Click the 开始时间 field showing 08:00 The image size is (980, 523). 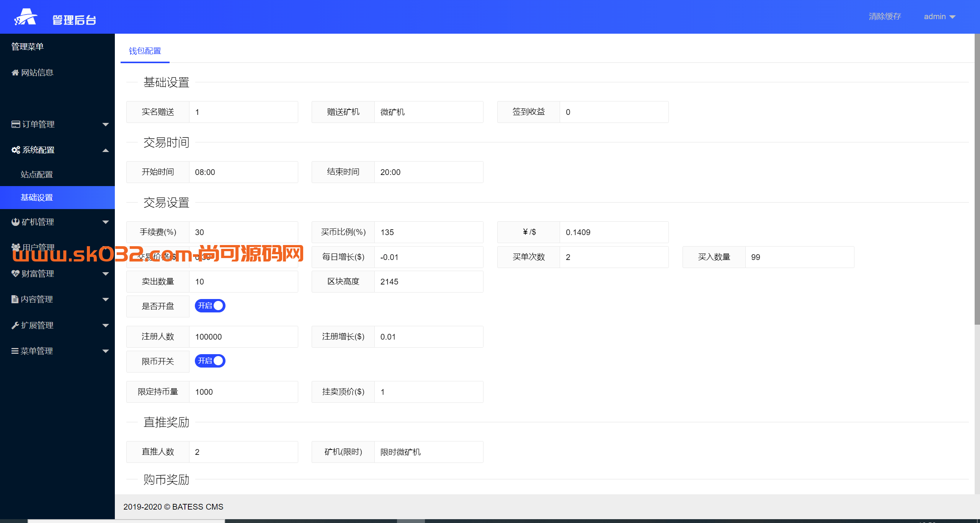point(243,172)
